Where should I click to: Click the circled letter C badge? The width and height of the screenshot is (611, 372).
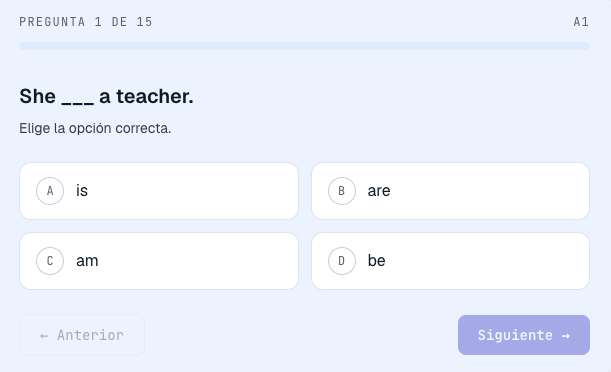point(50,261)
